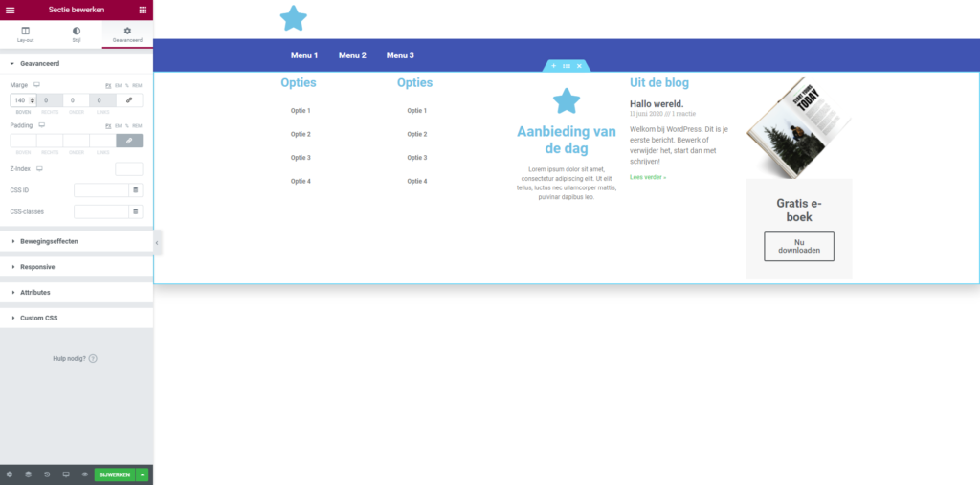This screenshot has width=980, height=485.
Task: Open the Elementor hamburger menu
Action: [10, 10]
